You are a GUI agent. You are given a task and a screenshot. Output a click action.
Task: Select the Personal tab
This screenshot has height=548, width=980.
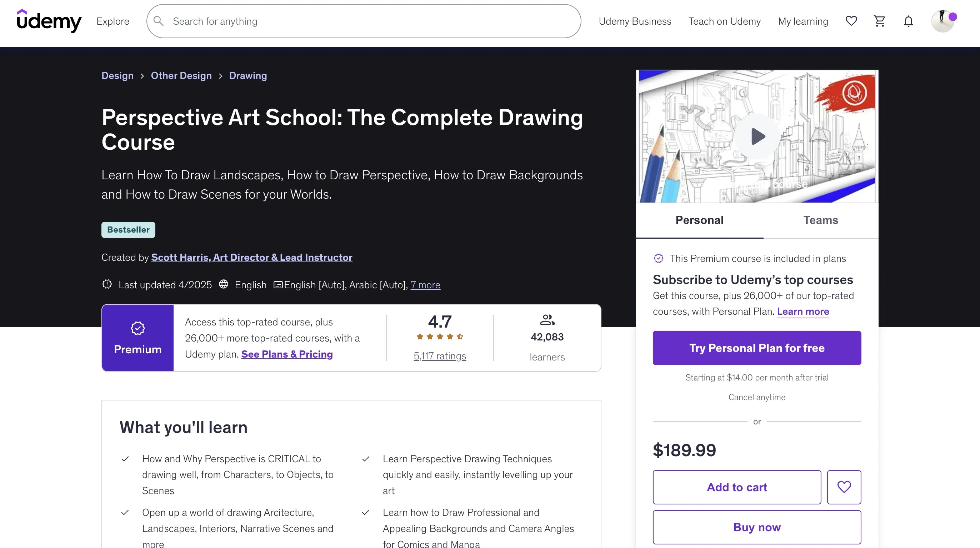click(699, 220)
